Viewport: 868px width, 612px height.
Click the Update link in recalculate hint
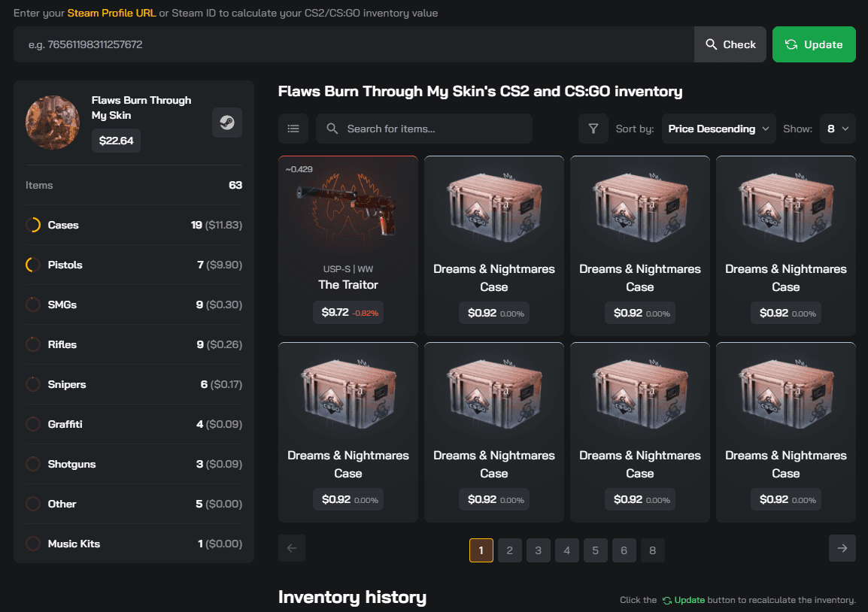click(x=684, y=600)
